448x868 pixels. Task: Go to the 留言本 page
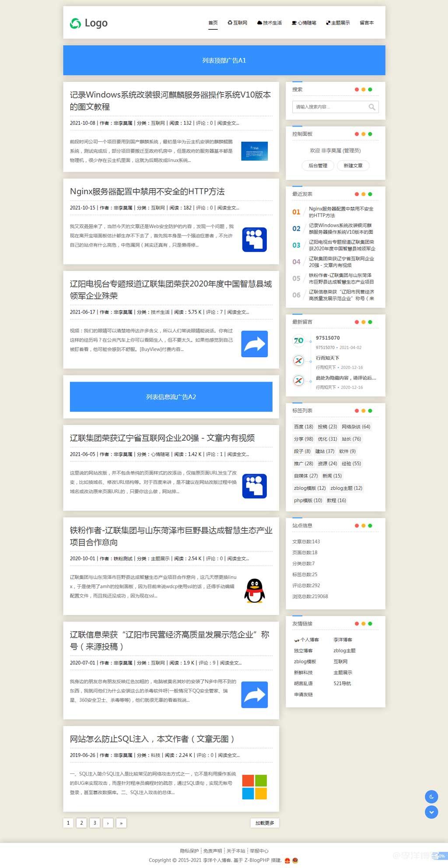tap(367, 23)
